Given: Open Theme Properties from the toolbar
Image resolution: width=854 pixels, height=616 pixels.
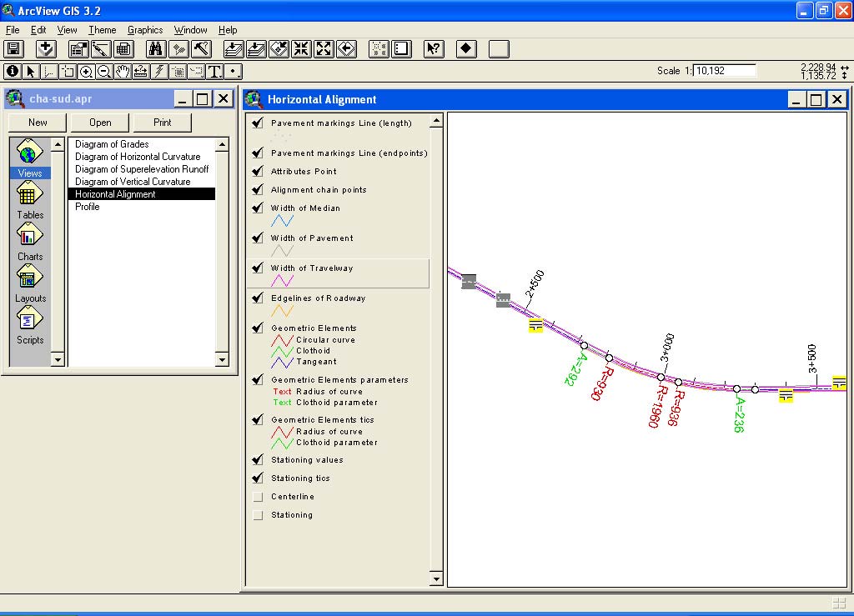Looking at the screenshot, I should point(78,49).
